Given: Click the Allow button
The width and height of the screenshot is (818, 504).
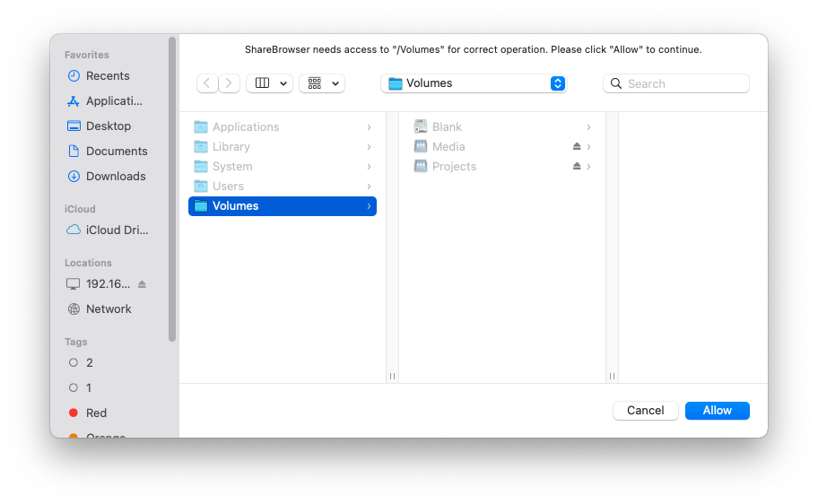Looking at the screenshot, I should [x=717, y=411].
